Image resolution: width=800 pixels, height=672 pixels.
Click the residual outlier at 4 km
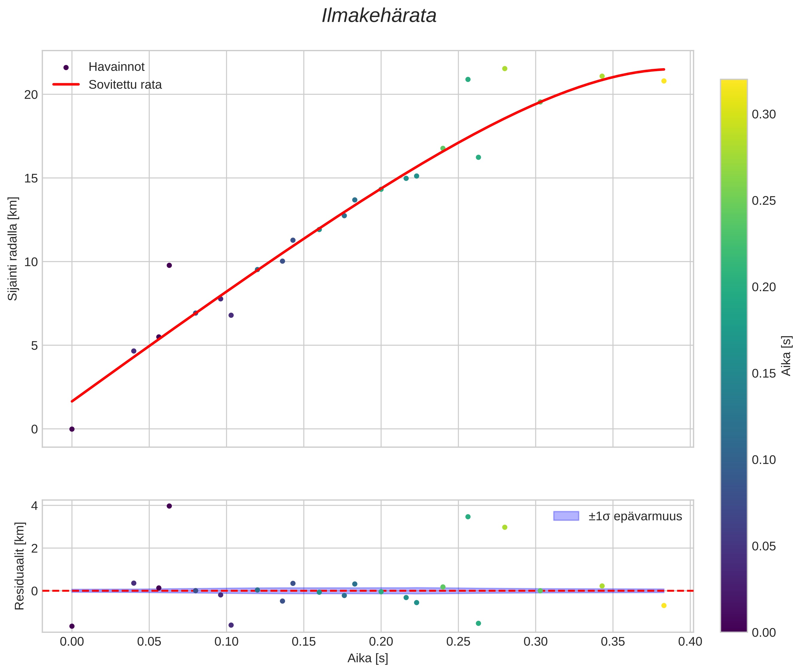click(x=169, y=506)
